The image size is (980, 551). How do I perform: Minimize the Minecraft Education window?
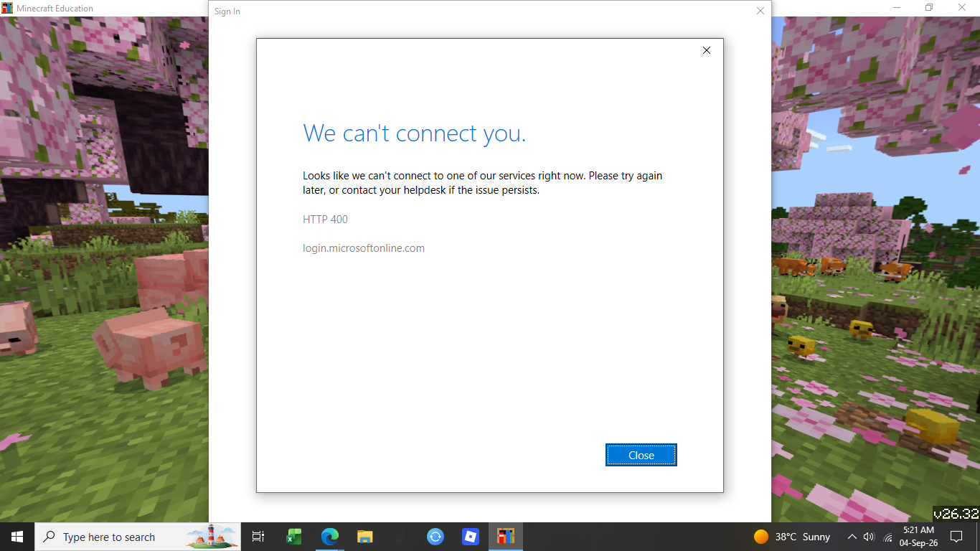897,8
